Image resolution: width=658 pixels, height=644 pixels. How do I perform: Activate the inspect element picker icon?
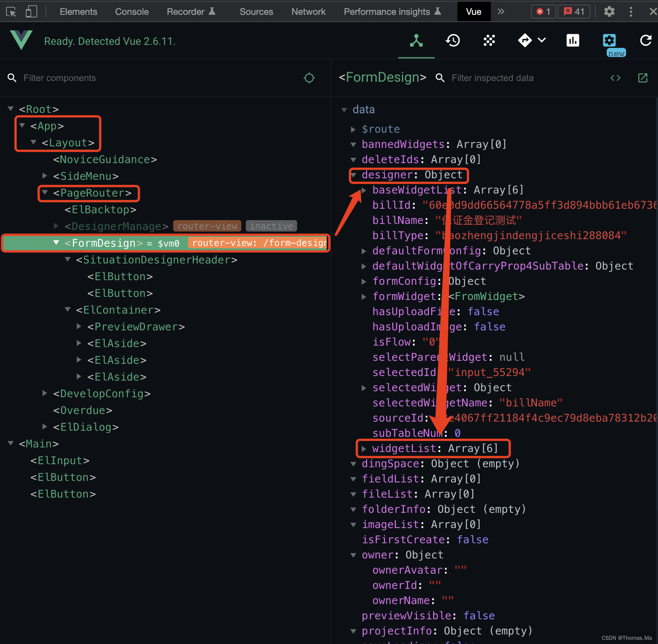(11, 12)
